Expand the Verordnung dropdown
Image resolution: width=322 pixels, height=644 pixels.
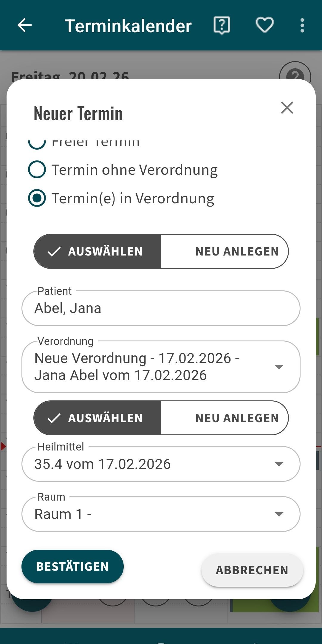(x=279, y=367)
